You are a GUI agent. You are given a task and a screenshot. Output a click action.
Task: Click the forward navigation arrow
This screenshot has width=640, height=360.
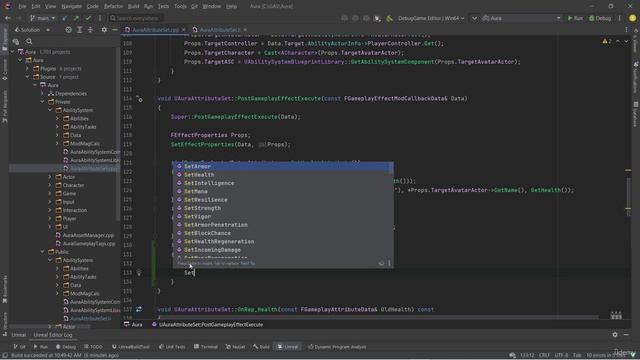click(x=18, y=18)
